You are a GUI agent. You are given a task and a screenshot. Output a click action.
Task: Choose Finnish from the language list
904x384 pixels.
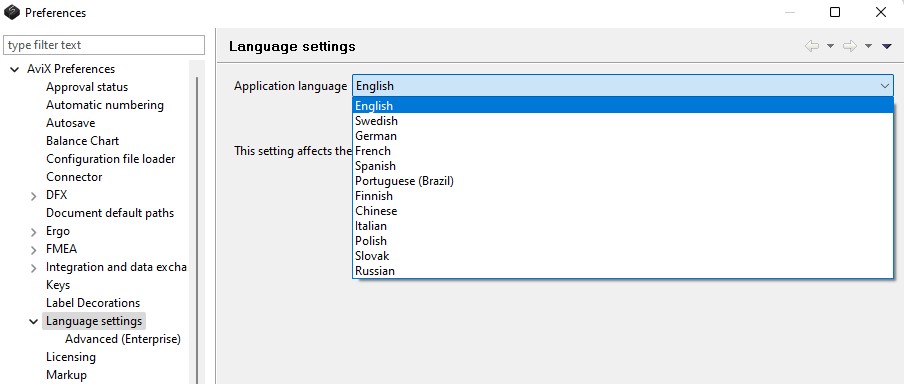[x=623, y=195]
